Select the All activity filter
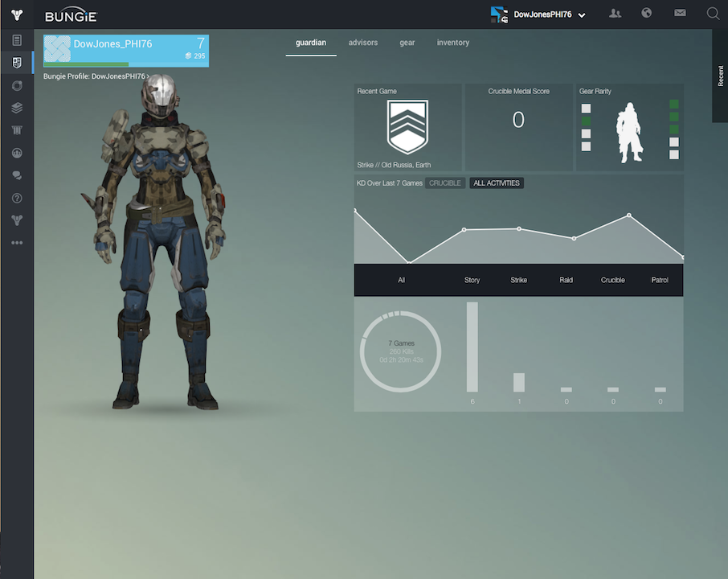The height and width of the screenshot is (579, 728). click(401, 280)
